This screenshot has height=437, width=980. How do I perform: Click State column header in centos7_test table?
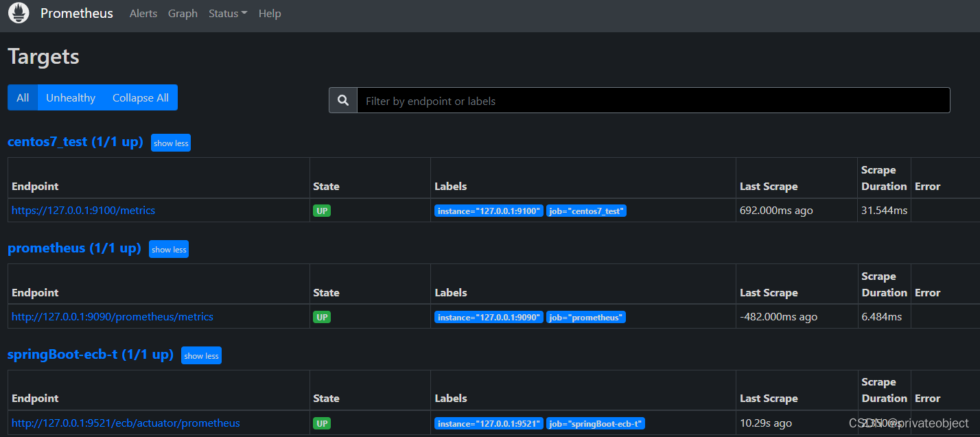click(x=326, y=187)
